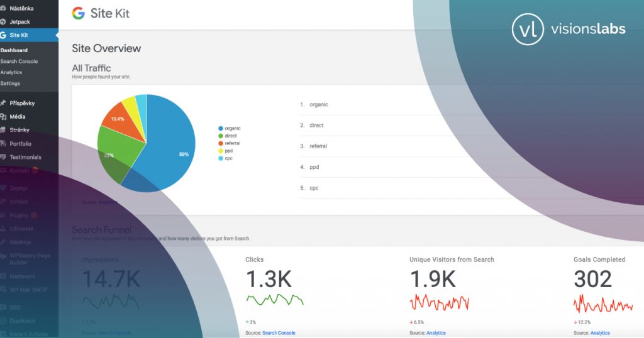Open Analytics source link under Unique Visitors

(x=436, y=333)
